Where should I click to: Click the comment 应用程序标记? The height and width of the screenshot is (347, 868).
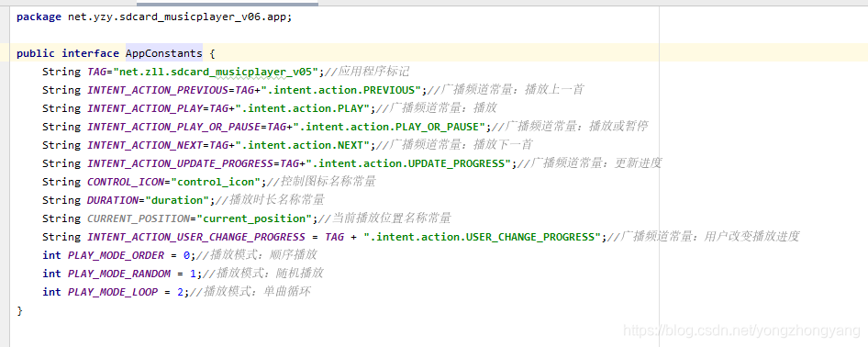click(367, 72)
